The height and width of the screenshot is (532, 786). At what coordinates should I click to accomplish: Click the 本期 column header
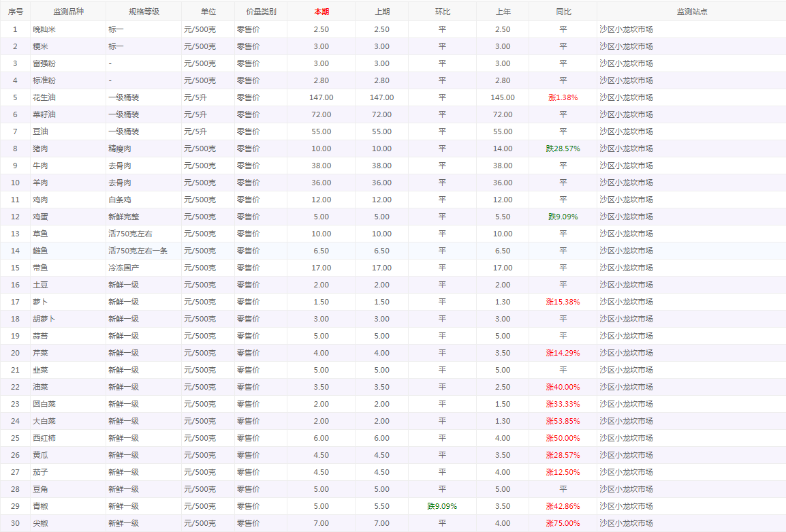point(321,12)
